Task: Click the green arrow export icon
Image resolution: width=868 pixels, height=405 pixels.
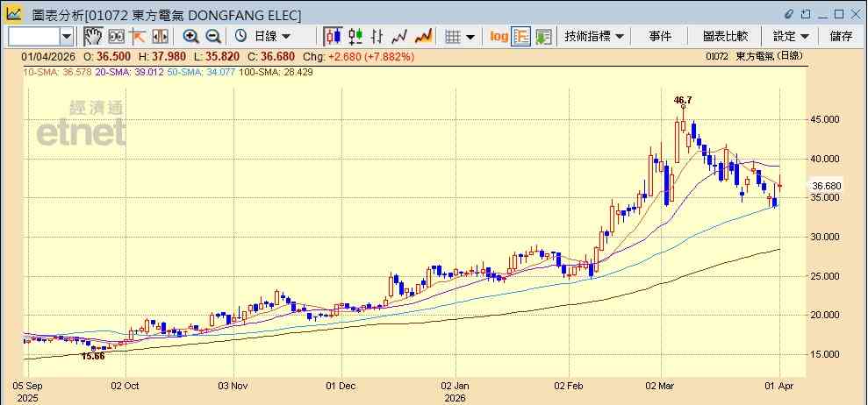Action: (x=543, y=37)
